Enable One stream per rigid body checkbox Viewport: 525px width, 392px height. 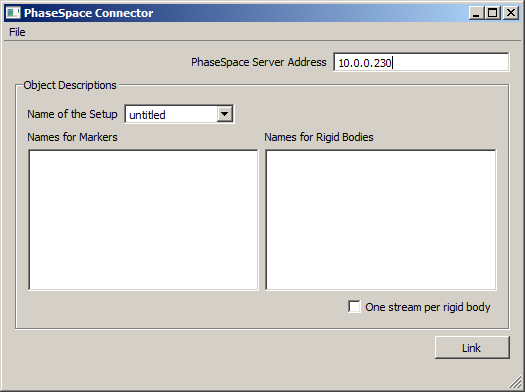click(354, 307)
